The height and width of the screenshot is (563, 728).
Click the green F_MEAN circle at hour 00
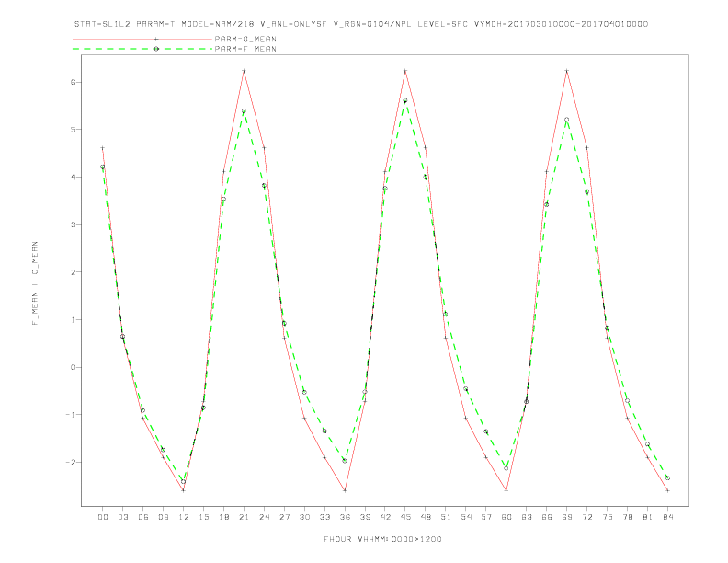(x=103, y=167)
